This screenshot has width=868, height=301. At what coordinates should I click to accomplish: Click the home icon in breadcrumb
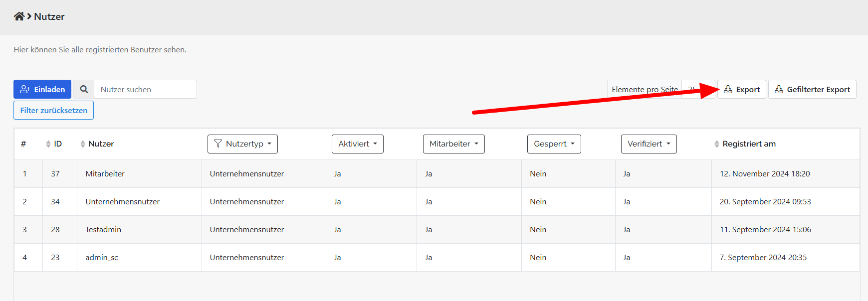(x=19, y=16)
